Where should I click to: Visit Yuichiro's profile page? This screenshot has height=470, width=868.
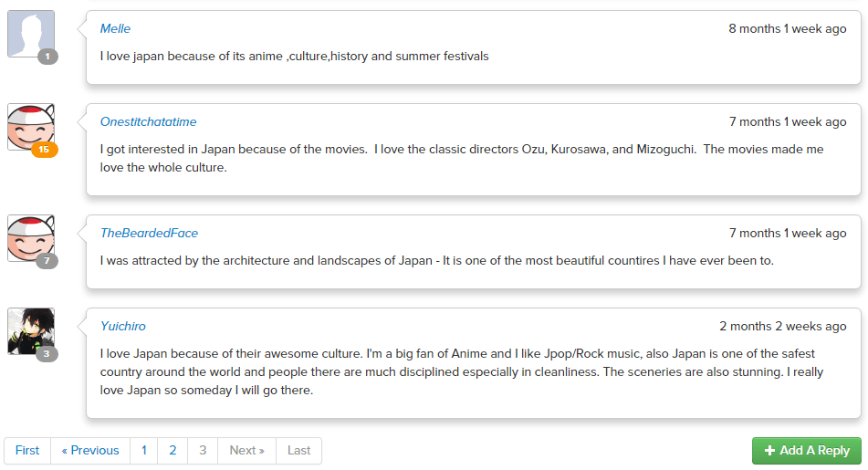[123, 326]
